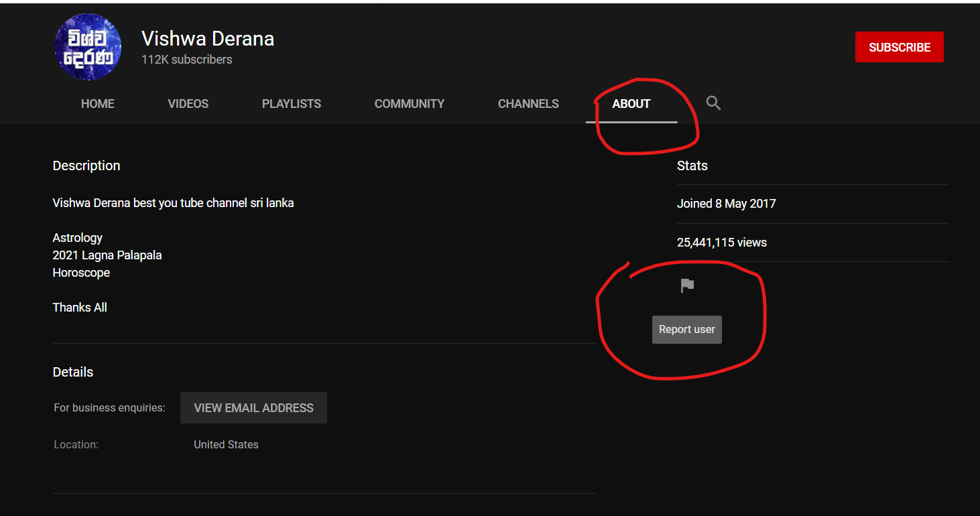Open the HOME tab

click(98, 104)
